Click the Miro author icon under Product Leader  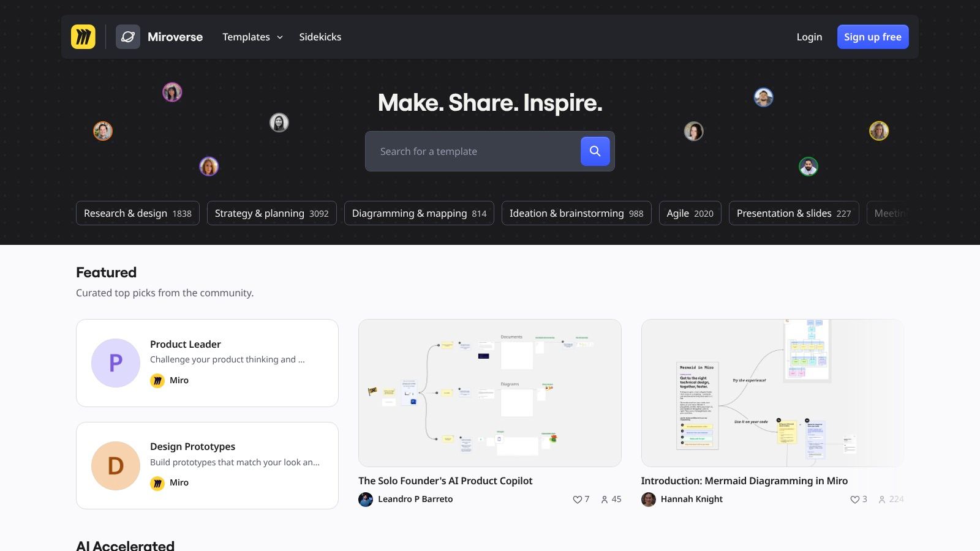coord(157,381)
